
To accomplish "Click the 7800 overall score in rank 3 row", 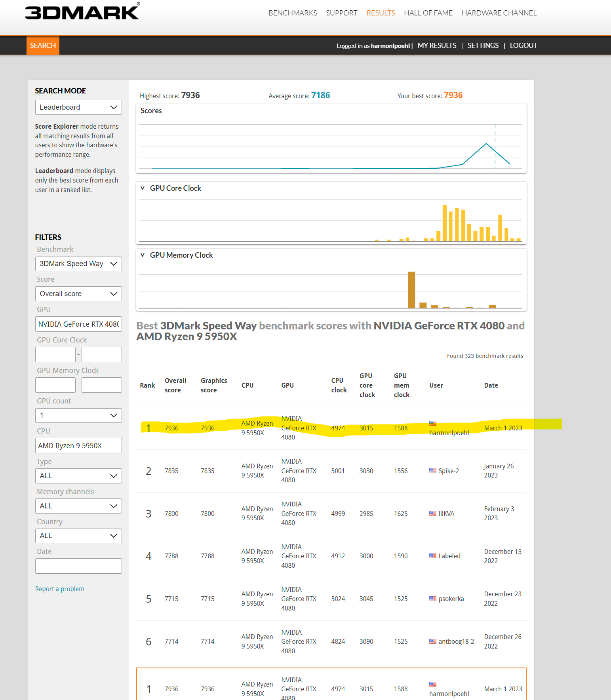I will [x=171, y=514].
